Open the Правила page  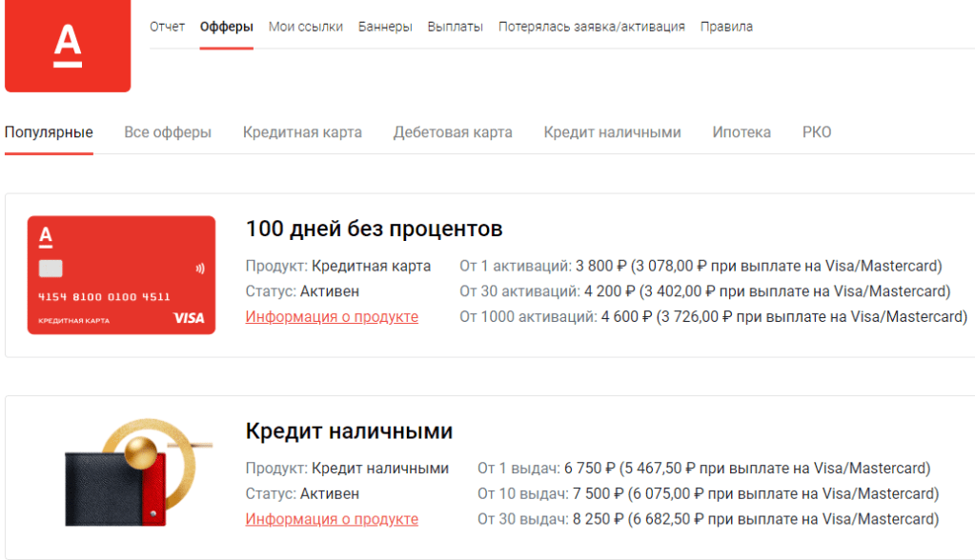click(726, 27)
